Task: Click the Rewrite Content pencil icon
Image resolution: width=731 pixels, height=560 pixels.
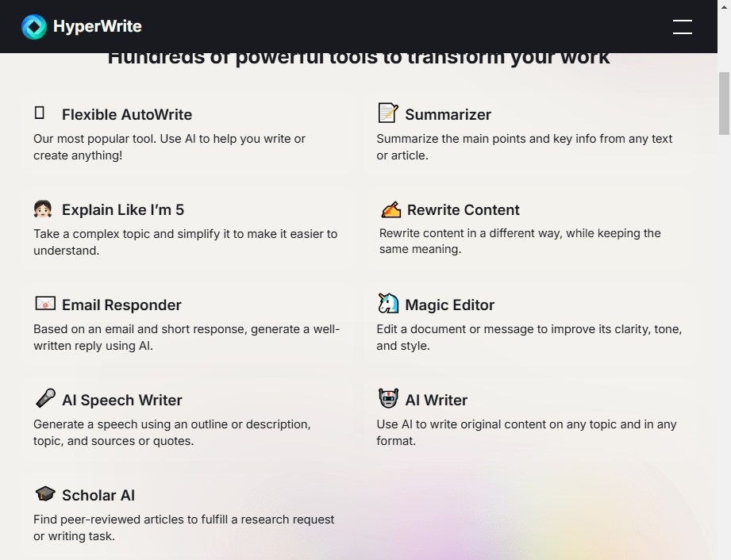Action: pyautogui.click(x=391, y=209)
